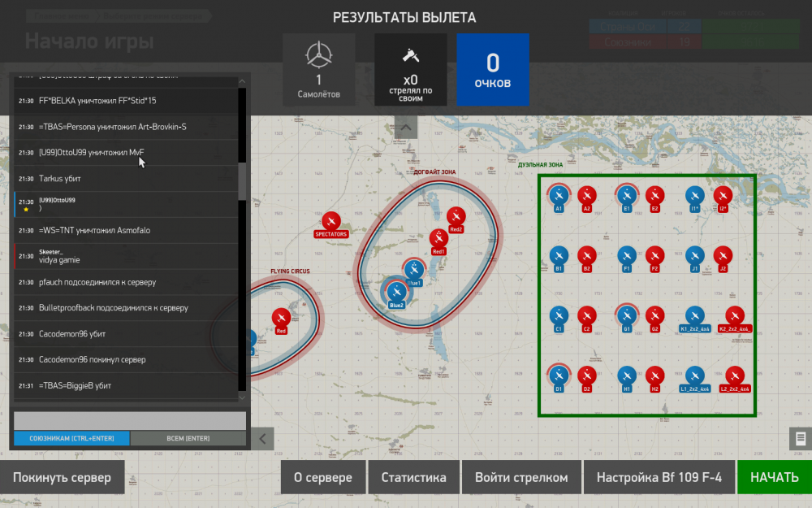This screenshot has width=812, height=508.
Task: Click the chat scrollbar up arrow
Action: 242,81
